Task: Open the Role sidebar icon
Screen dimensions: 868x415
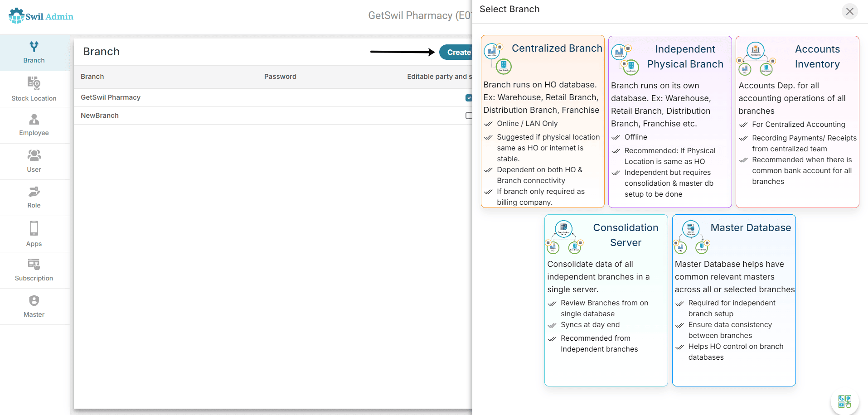Action: click(34, 192)
